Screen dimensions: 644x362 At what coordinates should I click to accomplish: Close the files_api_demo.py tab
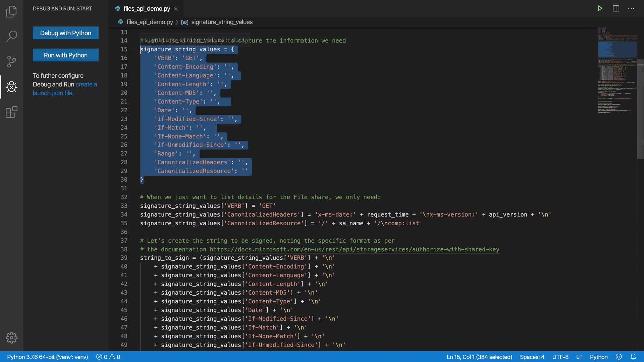click(176, 9)
